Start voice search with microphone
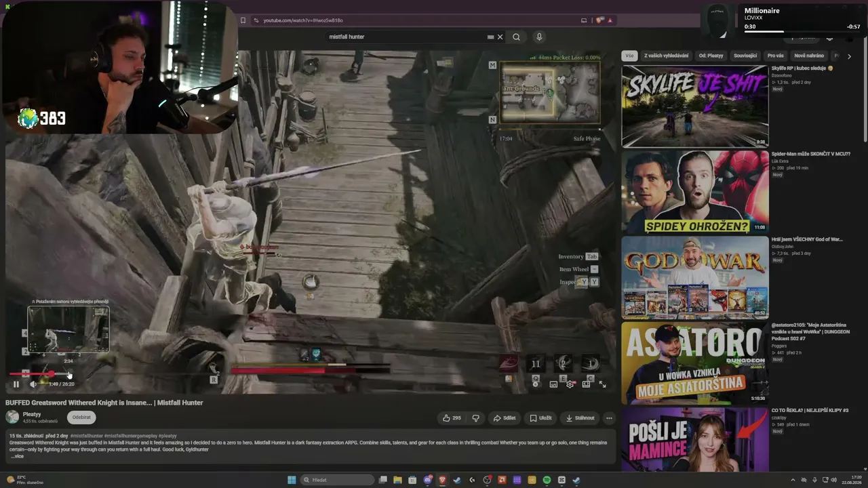The image size is (868, 488). pos(539,37)
